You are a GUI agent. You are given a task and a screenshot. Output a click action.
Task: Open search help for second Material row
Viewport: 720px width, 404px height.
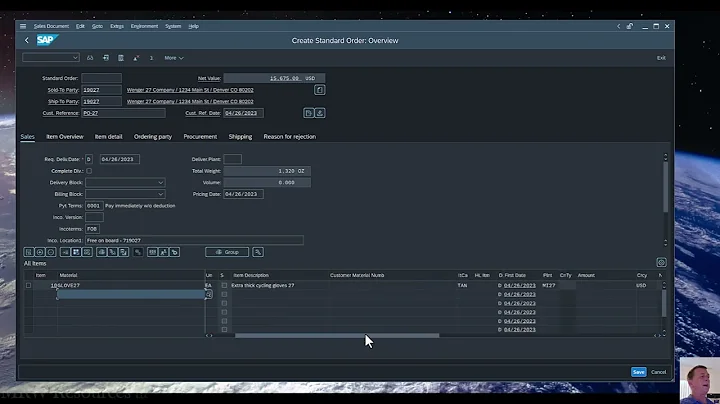pyautogui.click(x=208, y=294)
